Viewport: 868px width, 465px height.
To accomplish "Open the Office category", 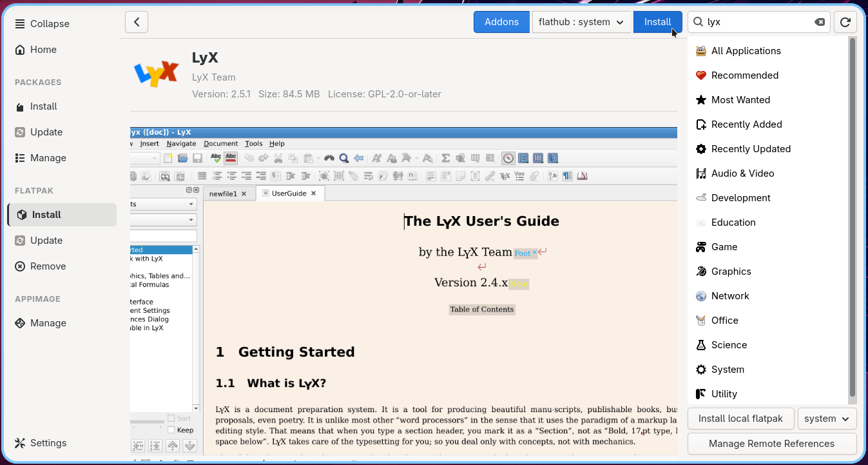I will coord(768,321).
